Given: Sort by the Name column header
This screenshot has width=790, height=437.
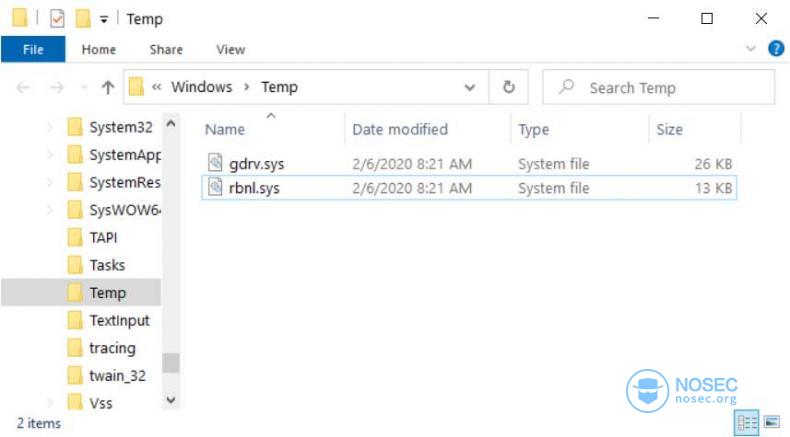Looking at the screenshot, I should (x=225, y=130).
